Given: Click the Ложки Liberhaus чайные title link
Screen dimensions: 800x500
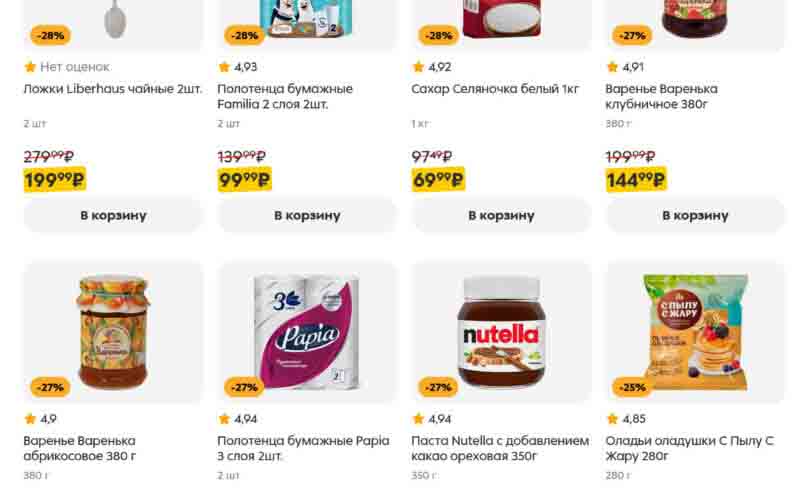Looking at the screenshot, I should [112, 89].
